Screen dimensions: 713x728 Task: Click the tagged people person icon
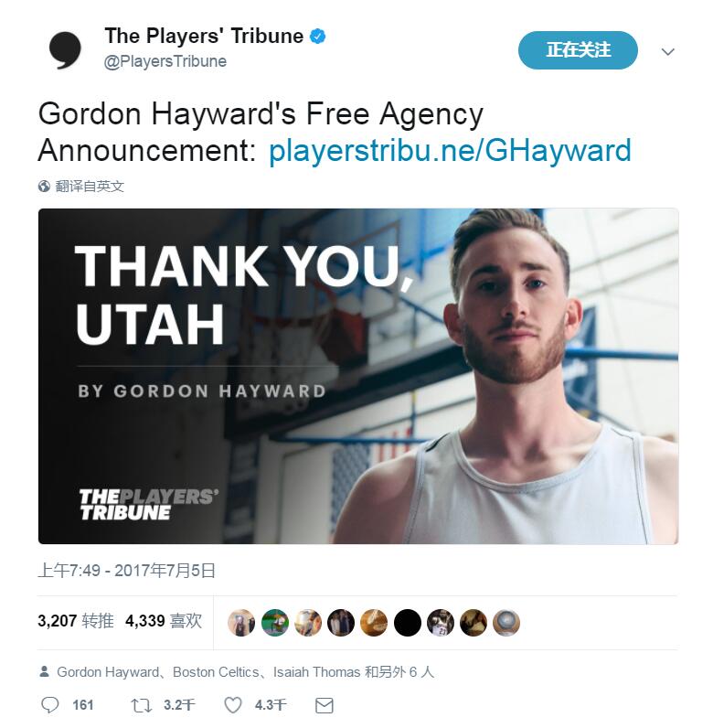click(45, 671)
